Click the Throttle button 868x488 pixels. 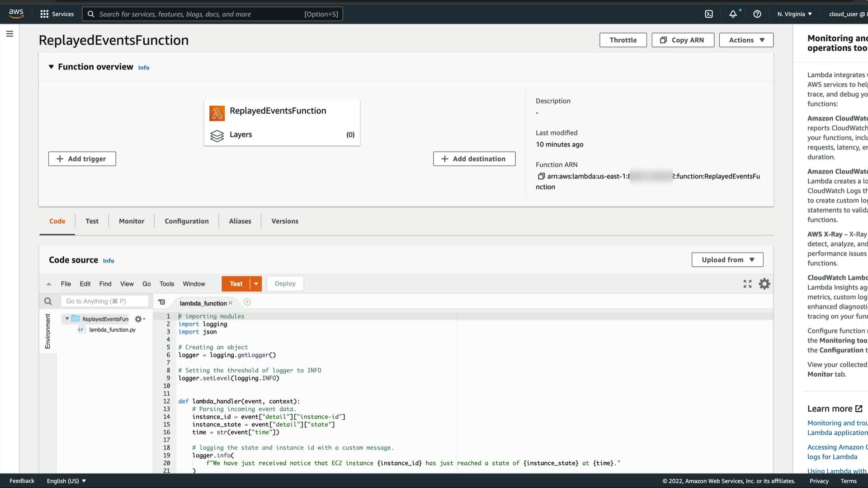coord(623,40)
